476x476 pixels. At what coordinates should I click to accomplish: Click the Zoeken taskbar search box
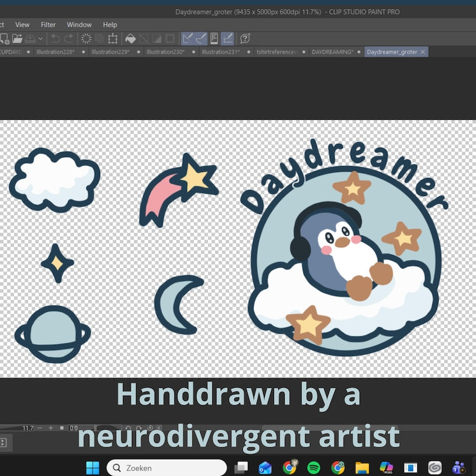point(167,468)
